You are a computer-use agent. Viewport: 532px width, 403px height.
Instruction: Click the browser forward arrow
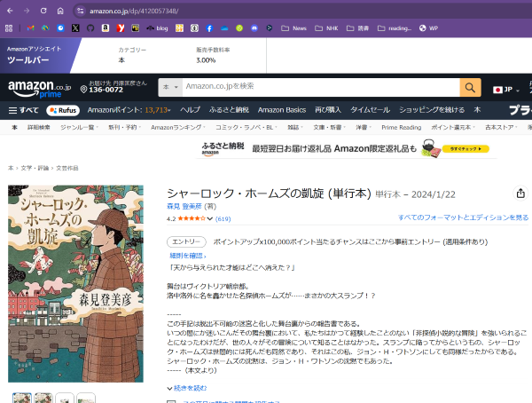[27, 11]
